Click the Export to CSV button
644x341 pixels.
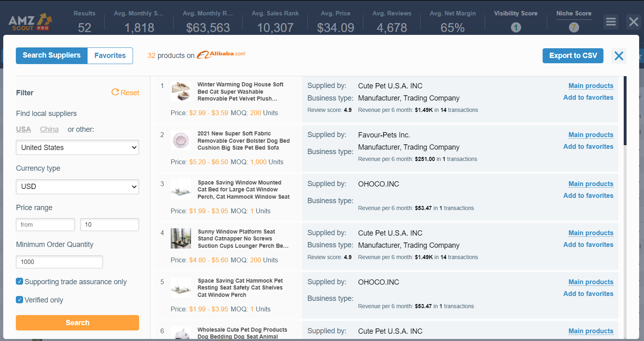(573, 56)
